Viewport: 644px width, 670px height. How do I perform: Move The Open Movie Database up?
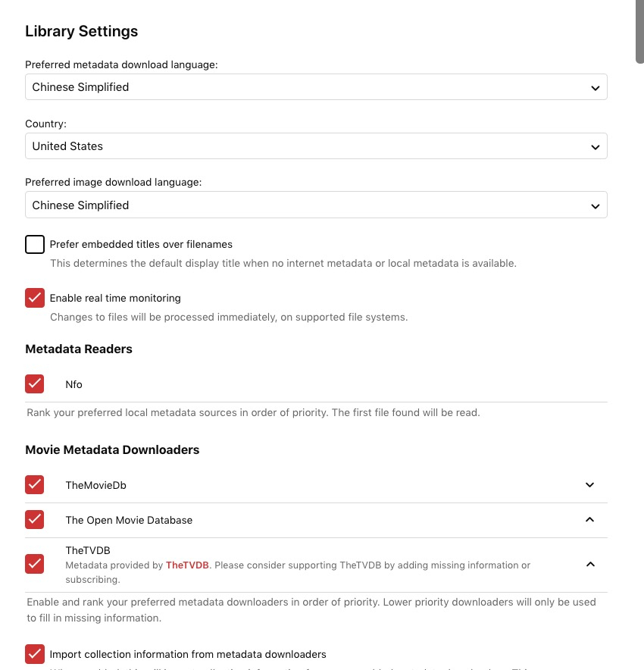[x=590, y=520]
